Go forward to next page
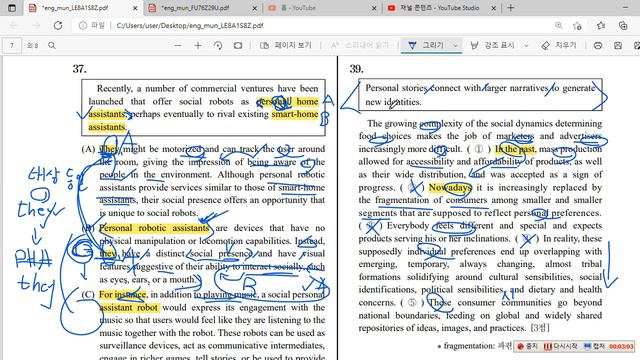This screenshot has width=640, height=360. (36, 25)
